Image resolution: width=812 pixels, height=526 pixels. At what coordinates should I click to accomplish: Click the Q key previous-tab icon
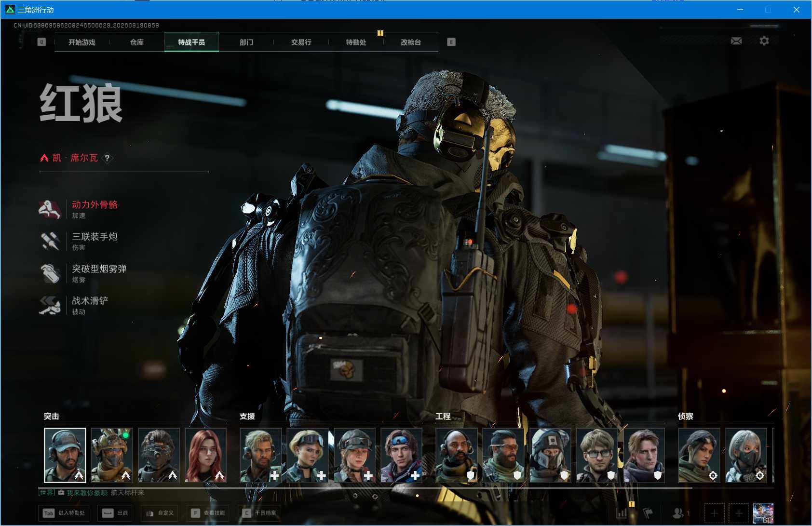coord(41,42)
